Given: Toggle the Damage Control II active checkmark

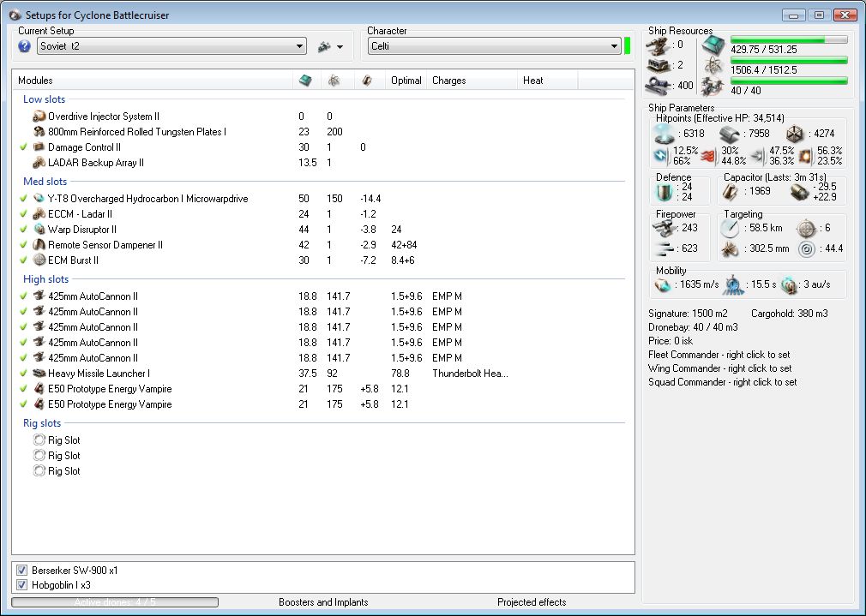Looking at the screenshot, I should 23,147.
